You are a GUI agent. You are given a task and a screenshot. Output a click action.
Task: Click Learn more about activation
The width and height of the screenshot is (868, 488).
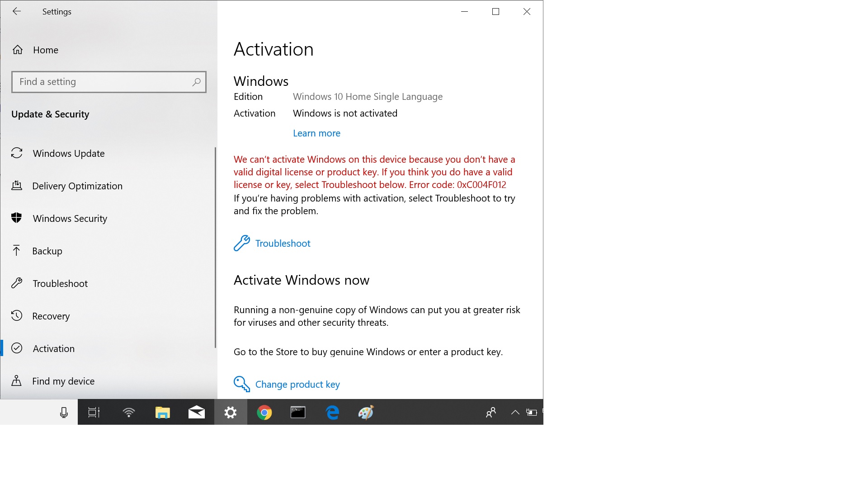click(x=316, y=132)
